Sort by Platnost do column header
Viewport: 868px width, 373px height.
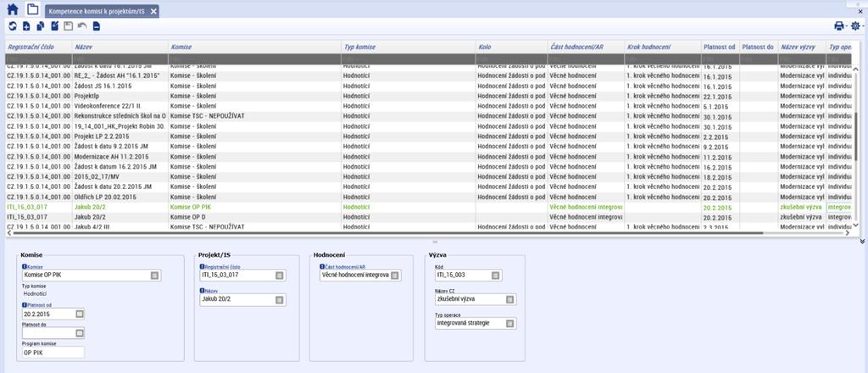pos(758,47)
